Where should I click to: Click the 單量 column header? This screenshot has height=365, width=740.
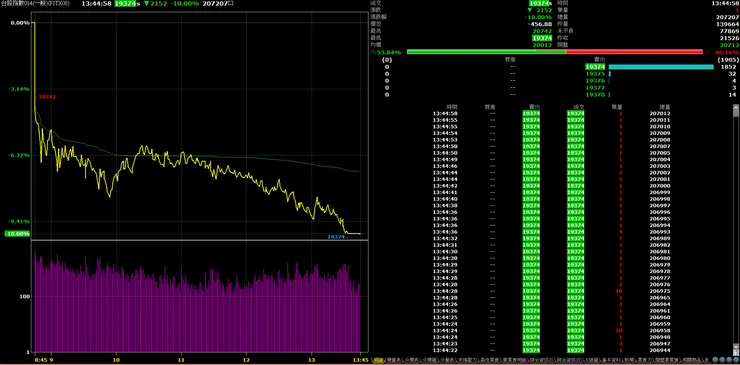coord(616,107)
